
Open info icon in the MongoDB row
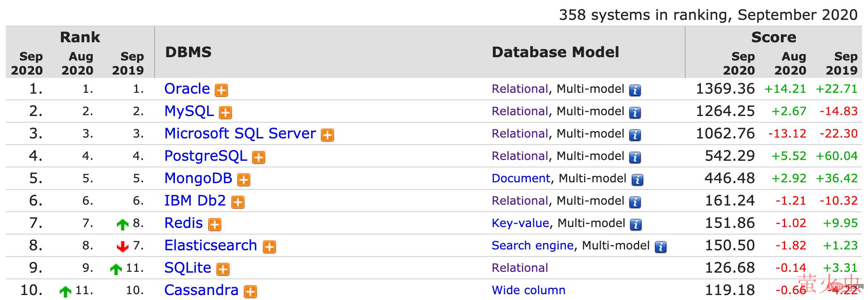(637, 180)
